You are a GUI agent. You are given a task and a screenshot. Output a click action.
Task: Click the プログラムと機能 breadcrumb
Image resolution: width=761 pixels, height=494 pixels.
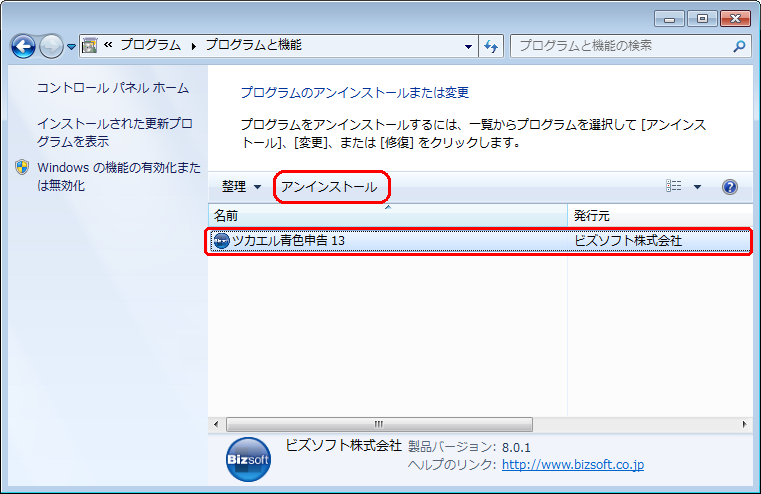click(253, 45)
